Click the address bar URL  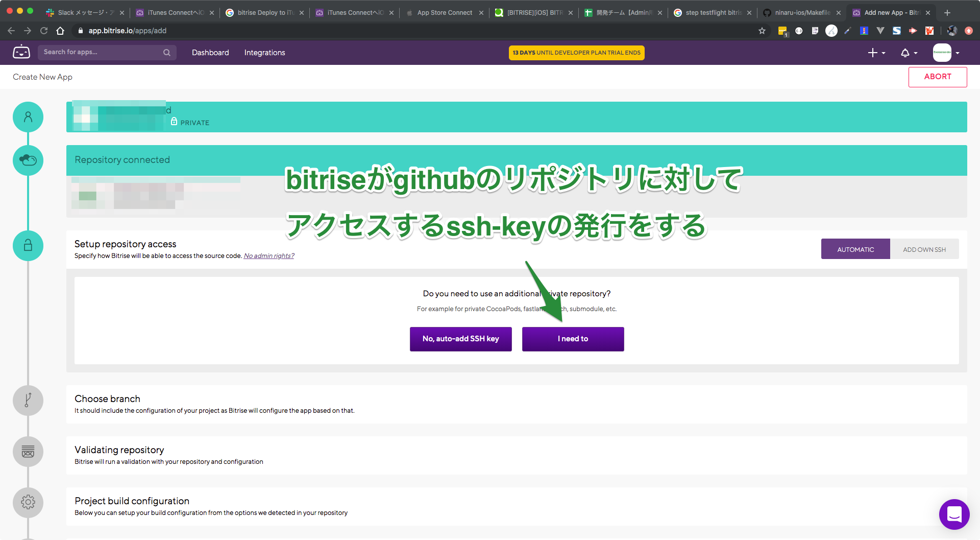coord(128,31)
